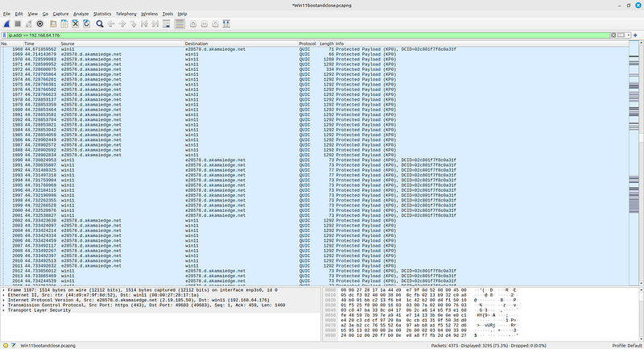Screen dimensions: 644x349
Task: Open a capture file
Action: pos(53,24)
